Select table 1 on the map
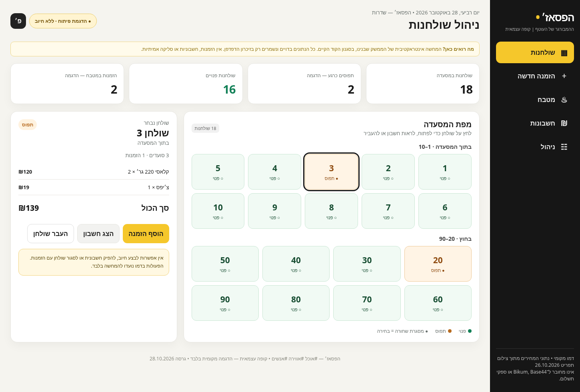Screen dimensions: 580x392 (445, 172)
